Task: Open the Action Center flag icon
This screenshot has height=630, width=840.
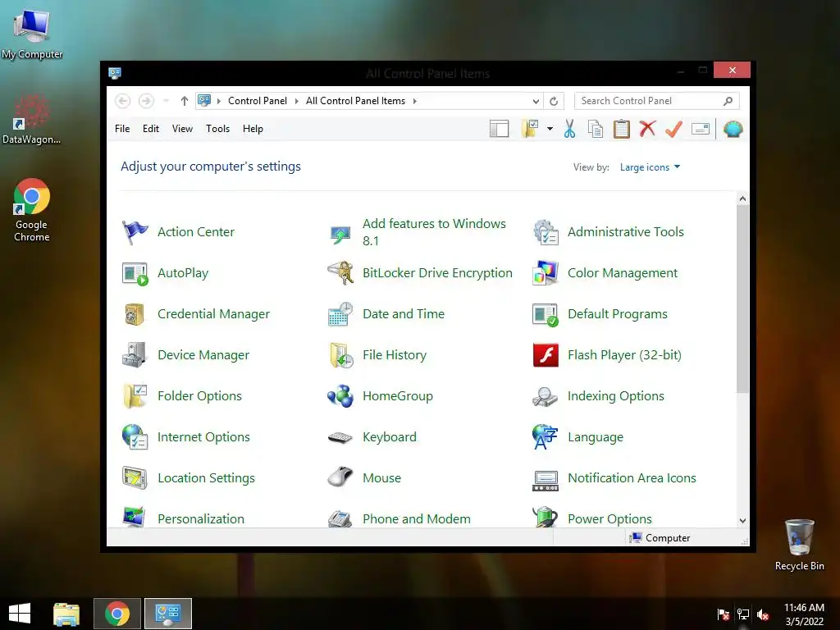Action: [135, 232]
